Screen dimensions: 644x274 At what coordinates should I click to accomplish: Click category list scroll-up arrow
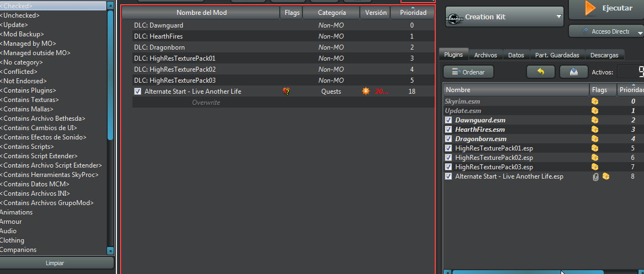110,6
